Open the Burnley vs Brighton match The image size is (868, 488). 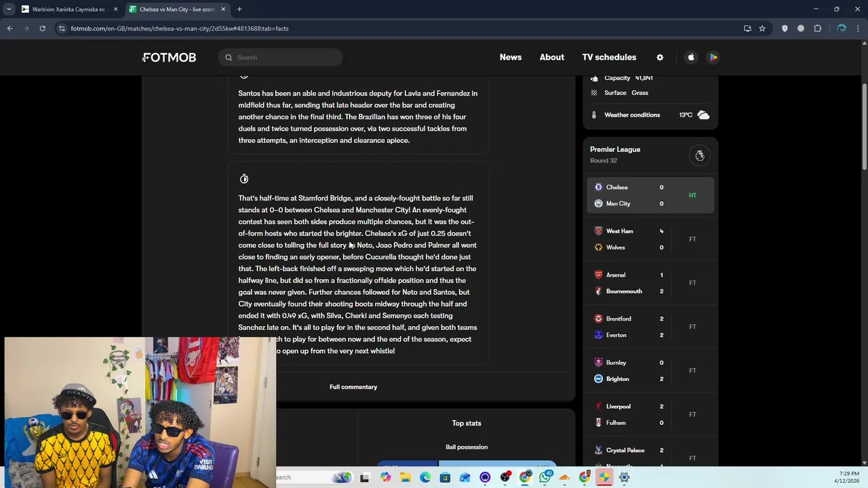[650, 371]
